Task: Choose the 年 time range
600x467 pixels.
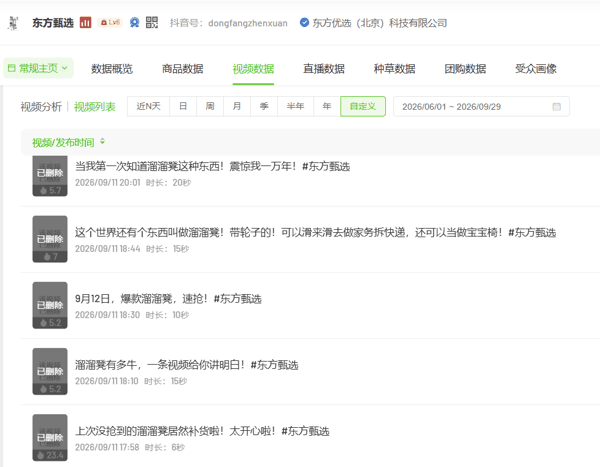Action: pyautogui.click(x=327, y=106)
